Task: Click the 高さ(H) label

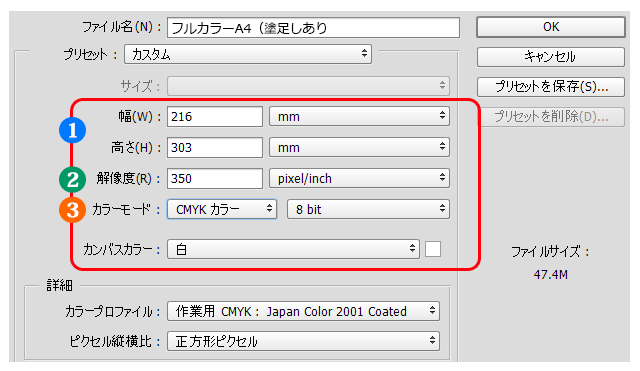Action: point(136,147)
